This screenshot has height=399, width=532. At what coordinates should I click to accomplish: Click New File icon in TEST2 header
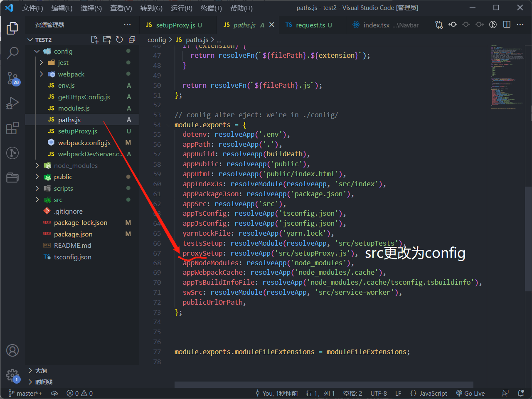95,39
